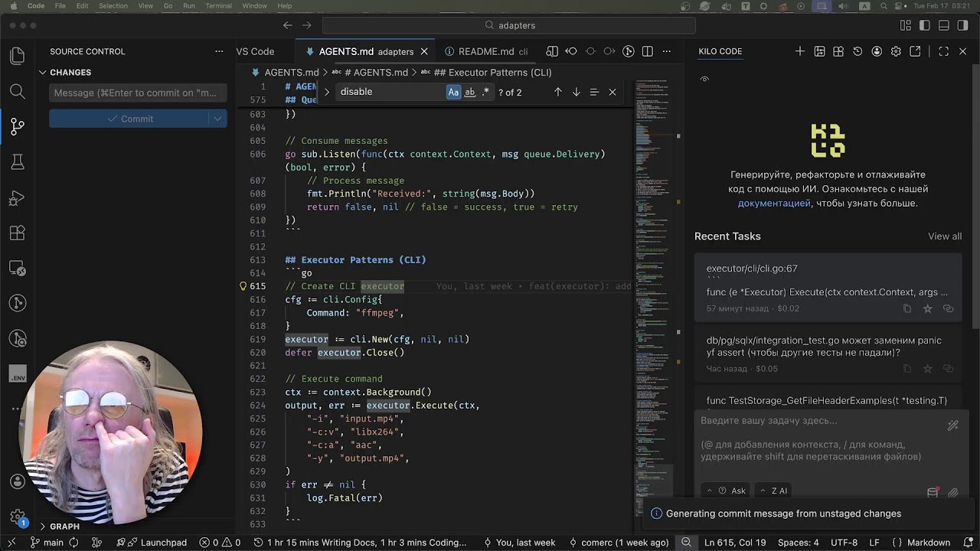Open Source Control more actions ellipsis

click(x=219, y=51)
